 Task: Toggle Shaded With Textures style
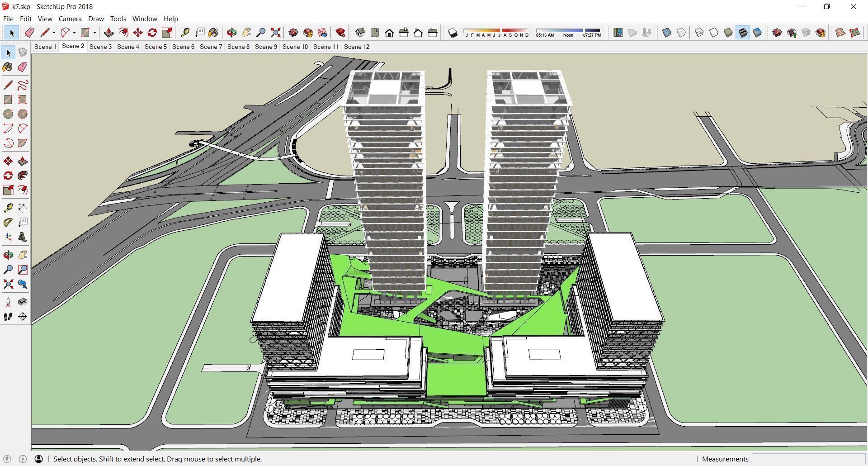point(743,33)
